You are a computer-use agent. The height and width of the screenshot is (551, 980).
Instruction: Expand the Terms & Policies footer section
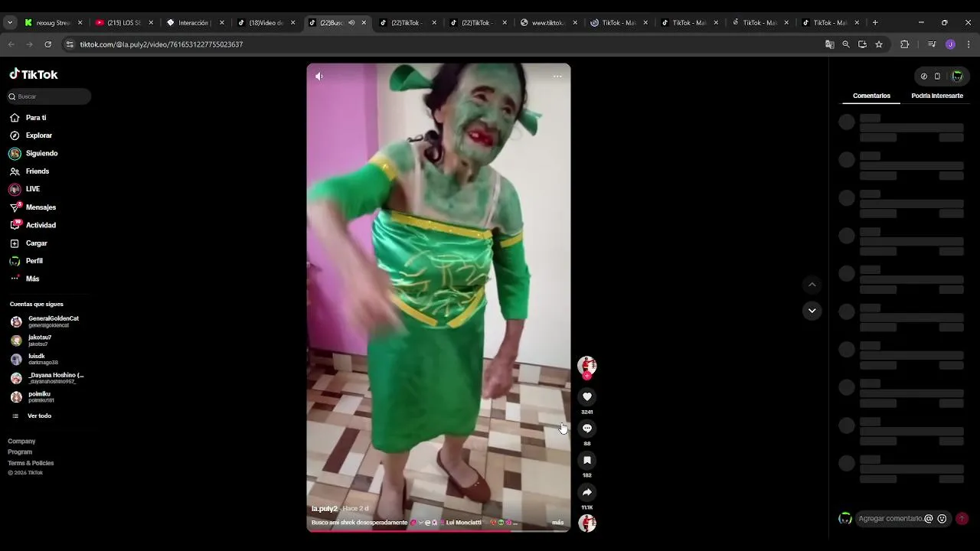coord(31,463)
